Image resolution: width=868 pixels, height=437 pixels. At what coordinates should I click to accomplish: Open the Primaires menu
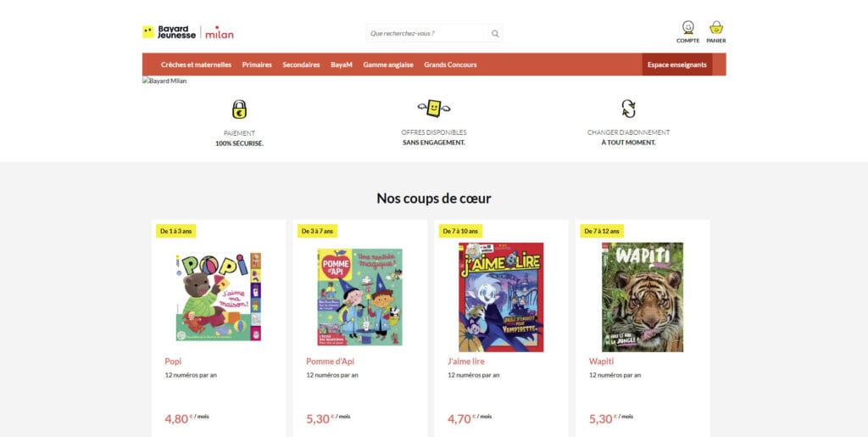point(257,64)
